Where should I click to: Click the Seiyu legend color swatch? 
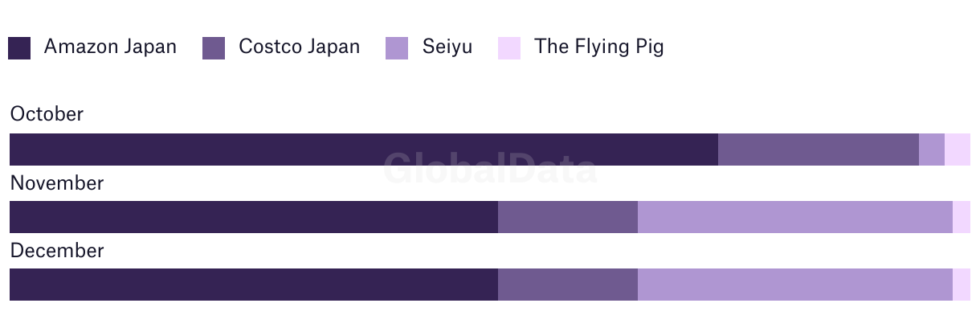click(x=397, y=48)
